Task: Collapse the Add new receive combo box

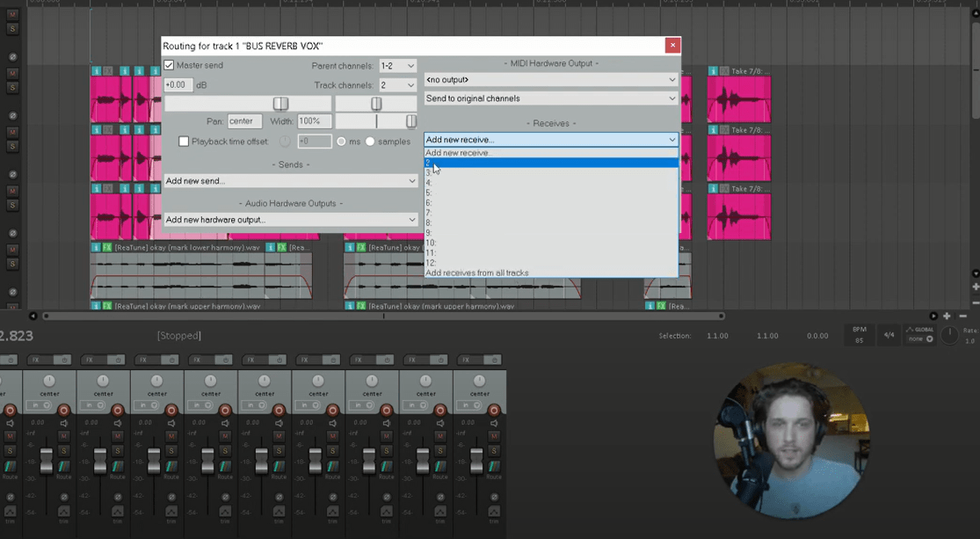Action: tap(550, 140)
